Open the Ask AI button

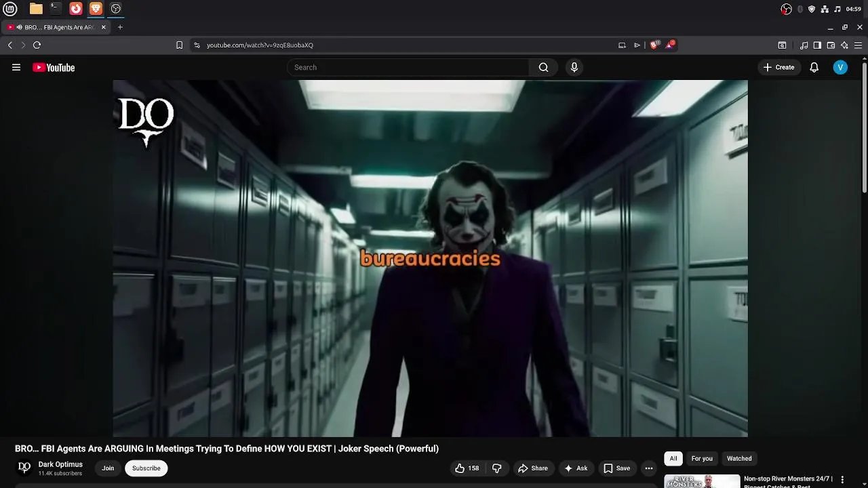point(576,468)
